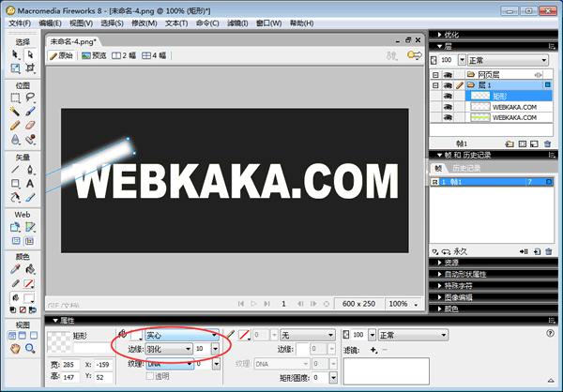Open the 边缘 羽化 edge dropdown
The height and width of the screenshot is (392, 563).
(x=168, y=349)
